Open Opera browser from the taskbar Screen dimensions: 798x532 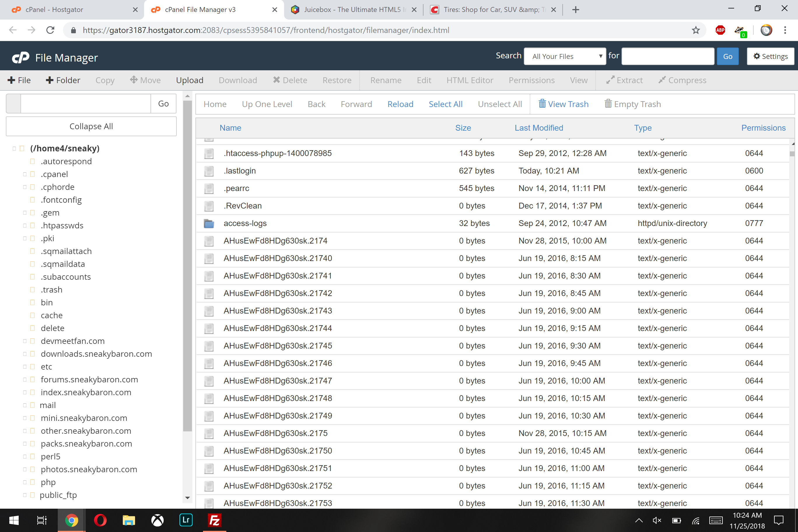[100, 520]
